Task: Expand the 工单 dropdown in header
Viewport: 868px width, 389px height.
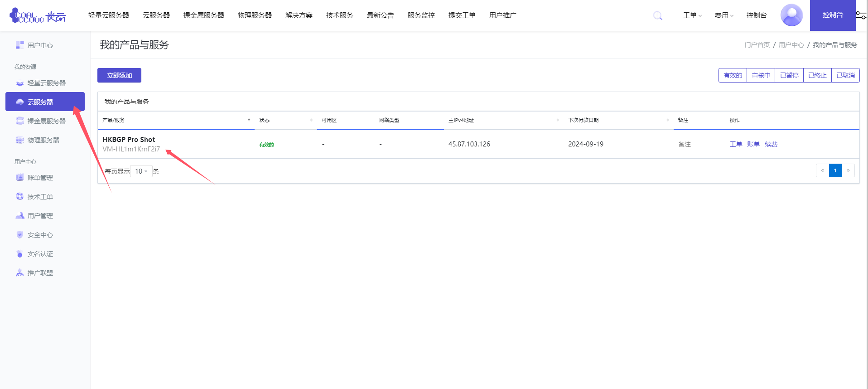Action: [692, 15]
